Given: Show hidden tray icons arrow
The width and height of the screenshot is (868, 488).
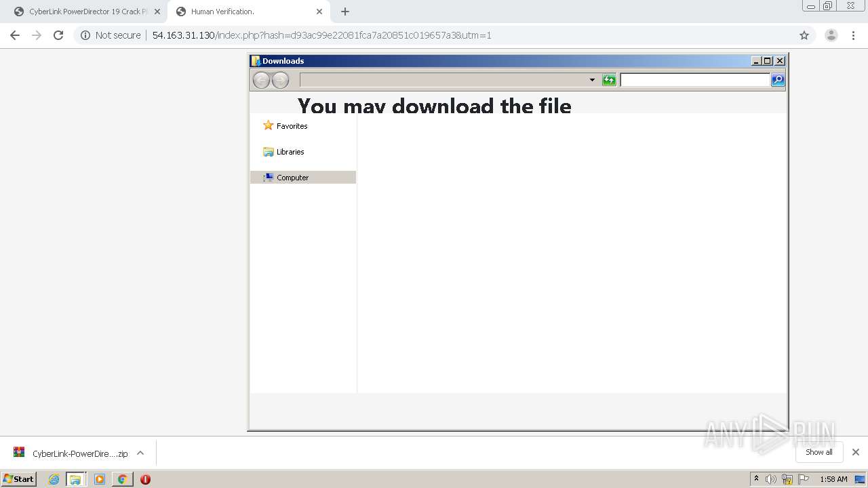Looking at the screenshot, I should (x=756, y=479).
